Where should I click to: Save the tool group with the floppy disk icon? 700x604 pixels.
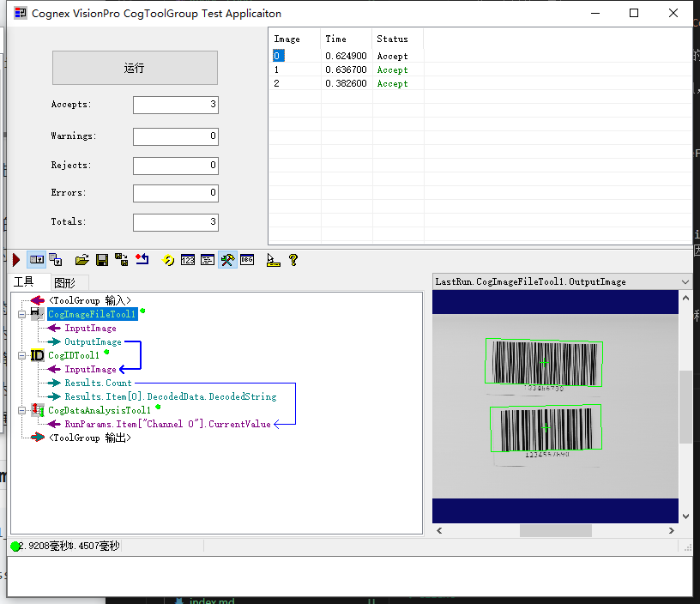102,260
